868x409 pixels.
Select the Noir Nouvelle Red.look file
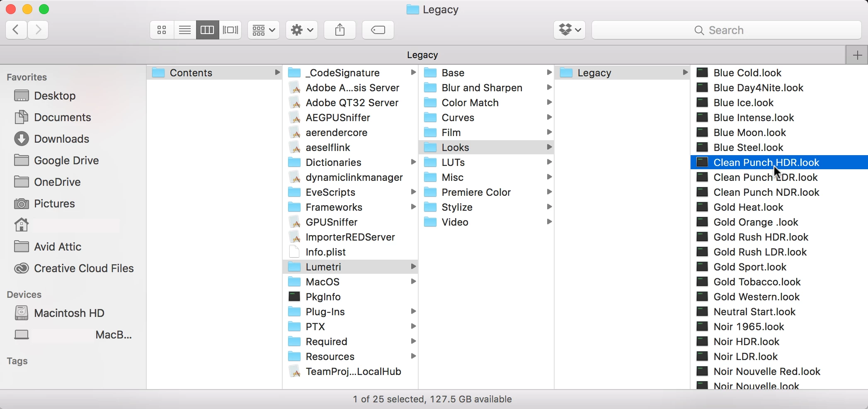(779, 371)
